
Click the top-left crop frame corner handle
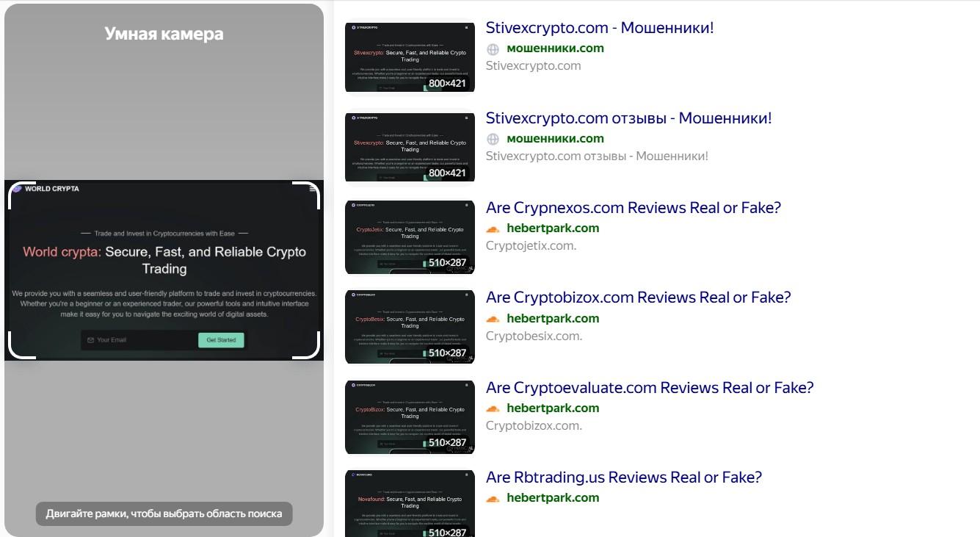[10, 186]
